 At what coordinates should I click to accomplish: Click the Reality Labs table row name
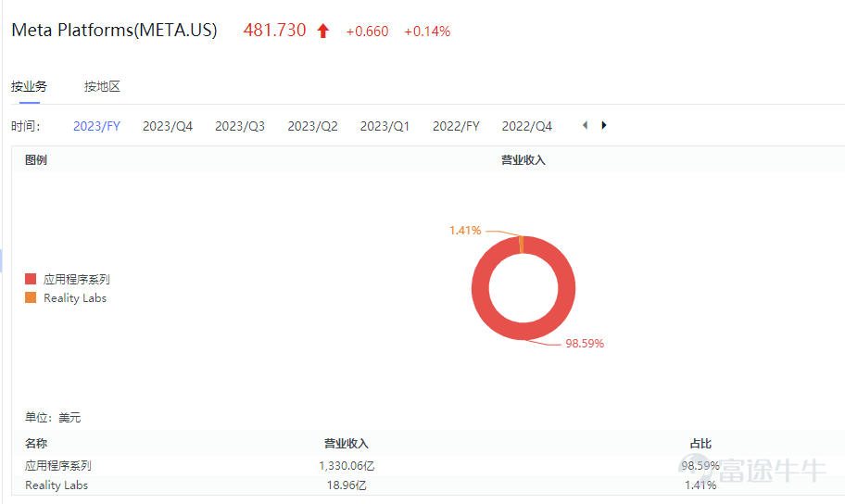coord(57,485)
